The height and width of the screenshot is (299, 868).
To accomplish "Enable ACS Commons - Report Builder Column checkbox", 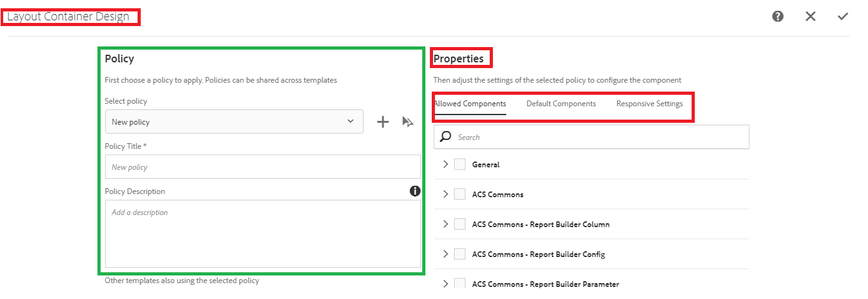I will tap(460, 224).
